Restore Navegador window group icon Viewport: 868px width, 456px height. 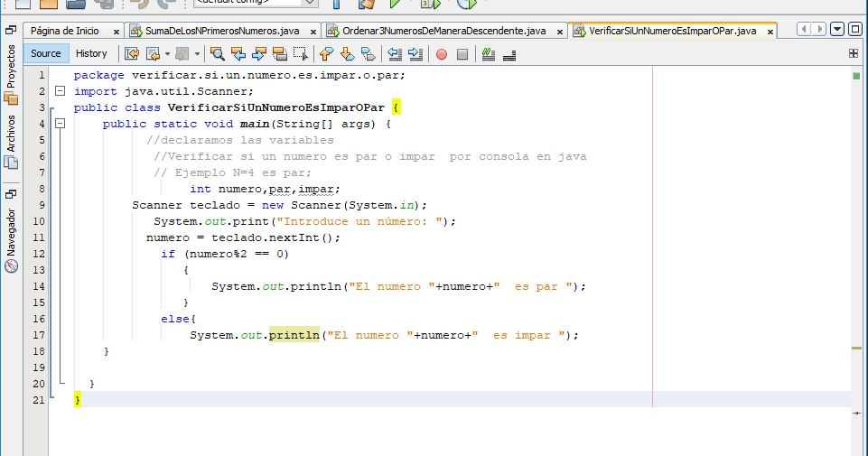11,194
